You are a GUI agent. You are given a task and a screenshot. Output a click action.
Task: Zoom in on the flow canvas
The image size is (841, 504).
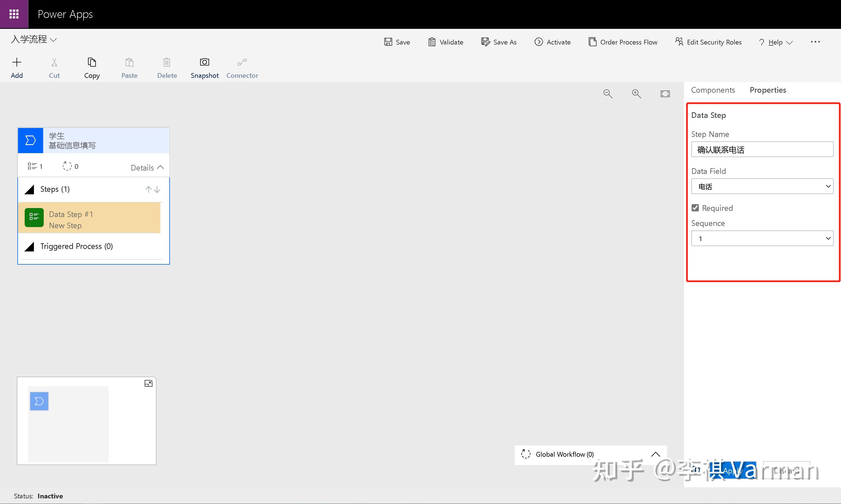(636, 94)
